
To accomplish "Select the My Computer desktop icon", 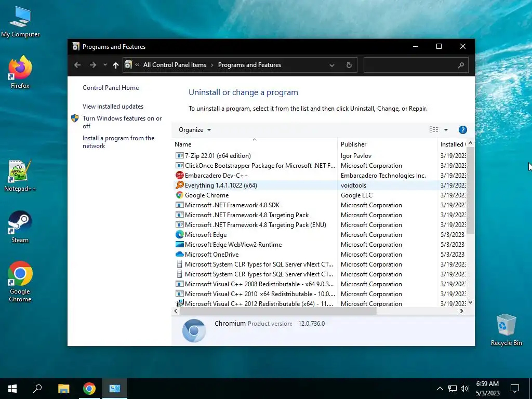I will pos(20,21).
